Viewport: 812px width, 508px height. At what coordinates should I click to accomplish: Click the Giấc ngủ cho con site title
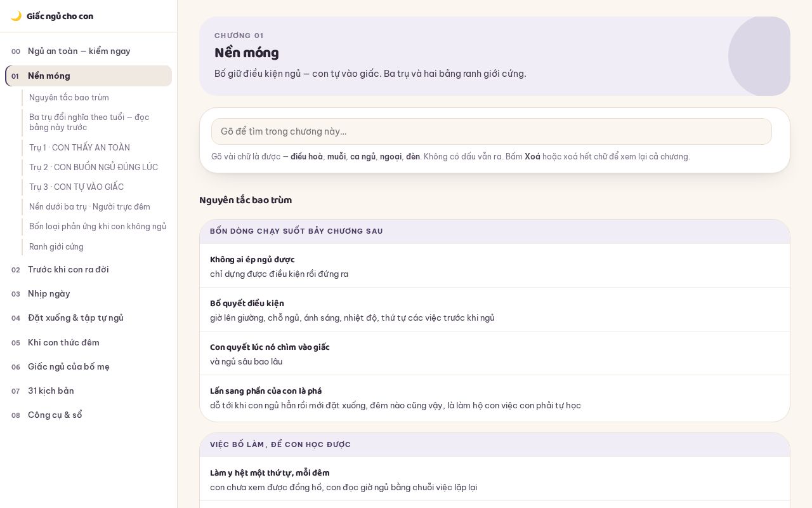tap(60, 17)
